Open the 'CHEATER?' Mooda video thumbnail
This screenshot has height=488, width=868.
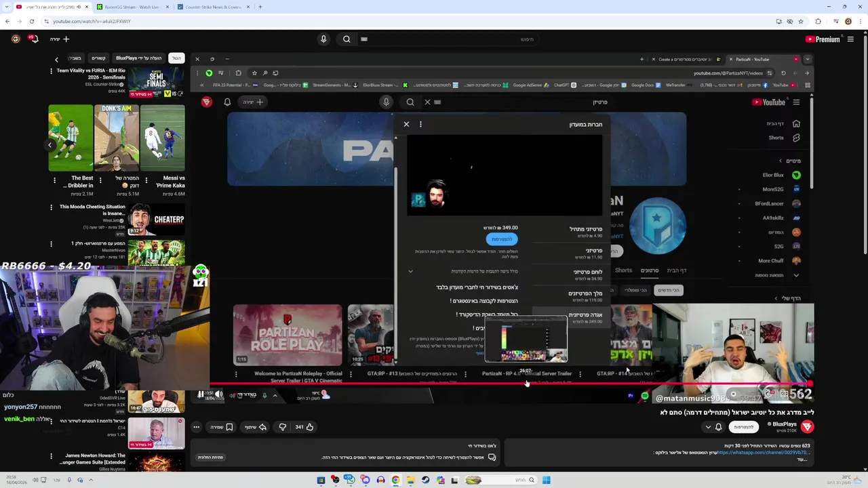(156, 220)
